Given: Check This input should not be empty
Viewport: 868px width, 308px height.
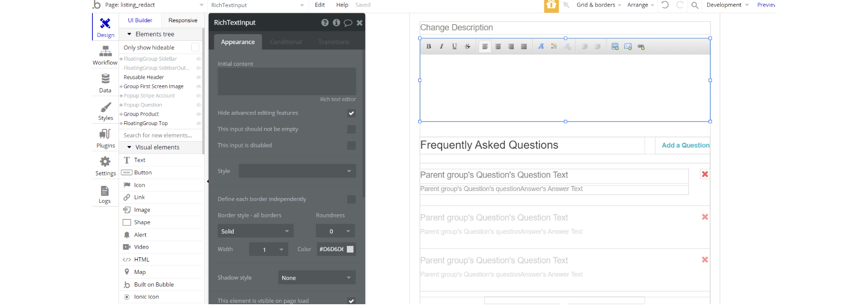Looking at the screenshot, I should (351, 129).
